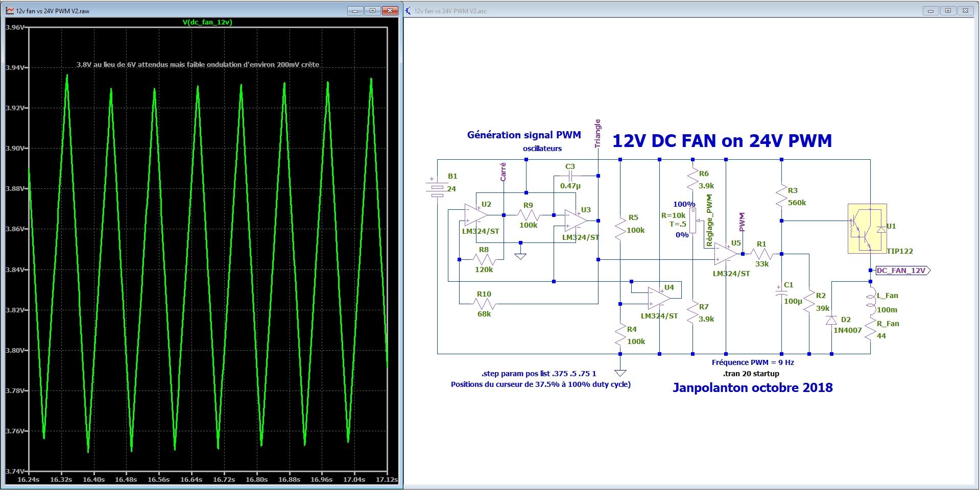The width and height of the screenshot is (980, 490).
Task: Click the ground symbol below R4
Action: (x=620, y=372)
